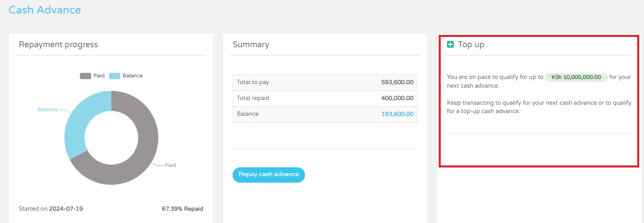
Task: Open the 193,600.00 balance amount link
Action: [397, 114]
